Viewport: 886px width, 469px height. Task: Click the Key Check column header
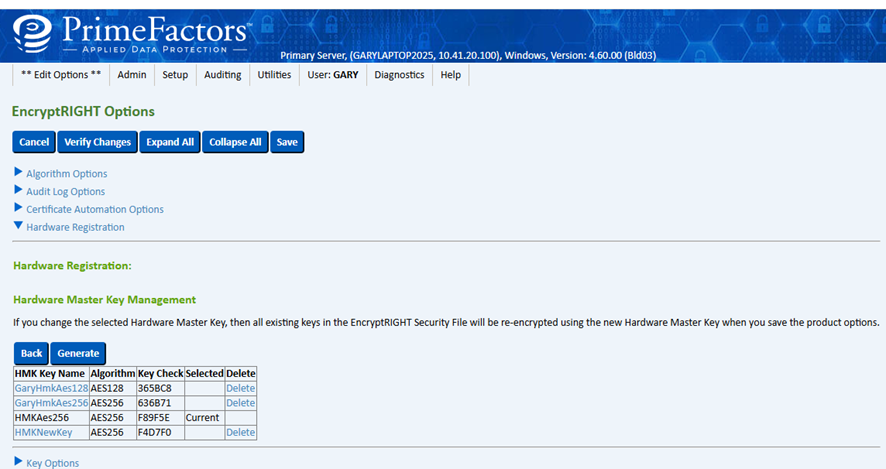click(x=160, y=374)
